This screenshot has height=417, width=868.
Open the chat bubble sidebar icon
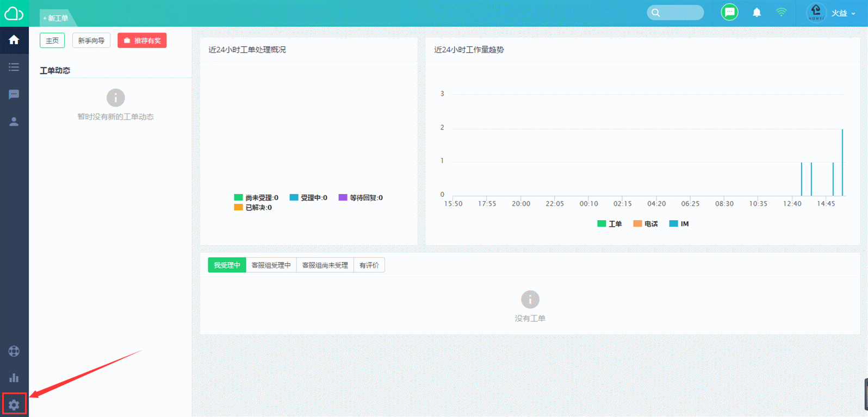(x=14, y=95)
